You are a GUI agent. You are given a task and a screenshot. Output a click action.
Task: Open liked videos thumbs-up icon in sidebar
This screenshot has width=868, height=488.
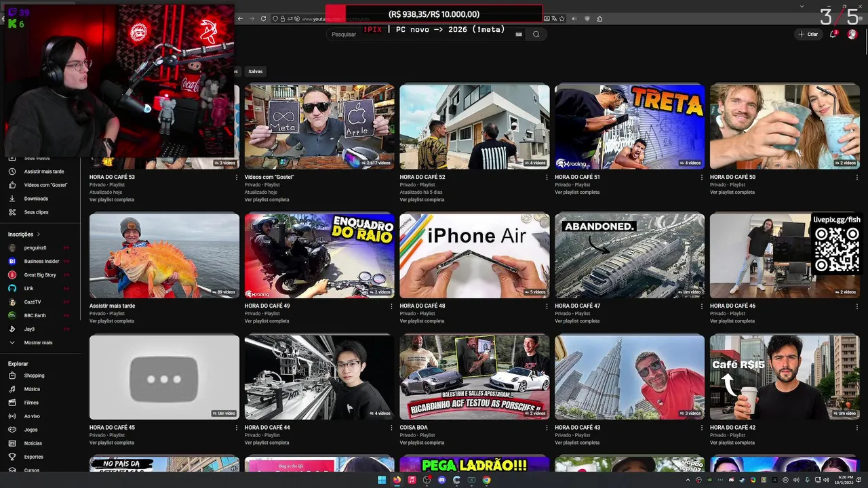pyautogui.click(x=12, y=185)
